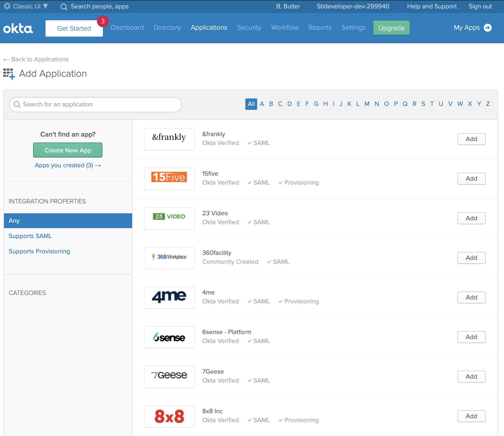Image resolution: width=504 pixels, height=436 pixels.
Task: Click the Search for an application field
Action: (95, 104)
